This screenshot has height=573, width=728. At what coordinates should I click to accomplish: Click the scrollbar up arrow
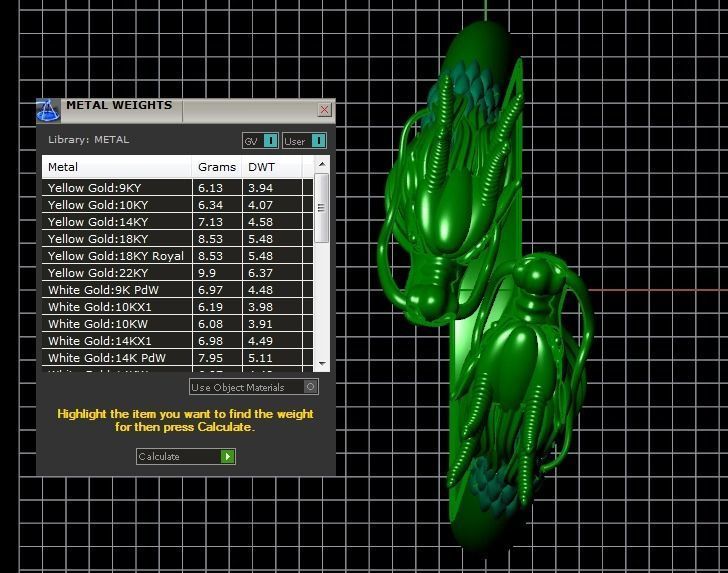pyautogui.click(x=322, y=164)
